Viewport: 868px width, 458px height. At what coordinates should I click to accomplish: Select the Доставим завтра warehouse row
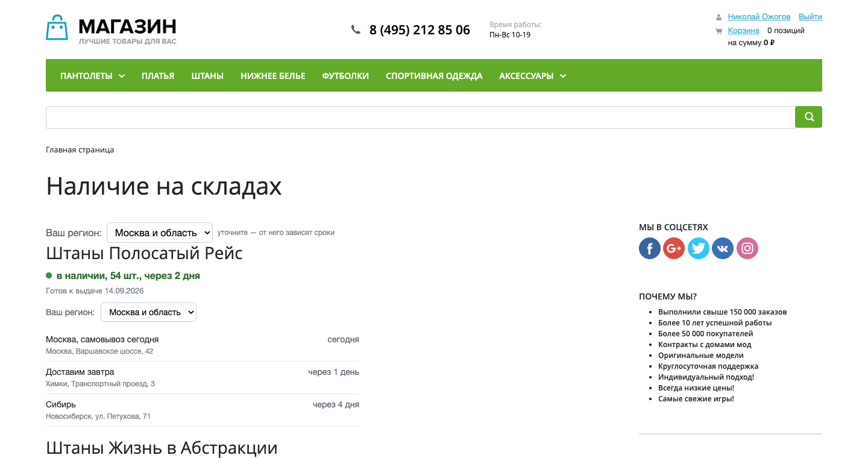(203, 377)
